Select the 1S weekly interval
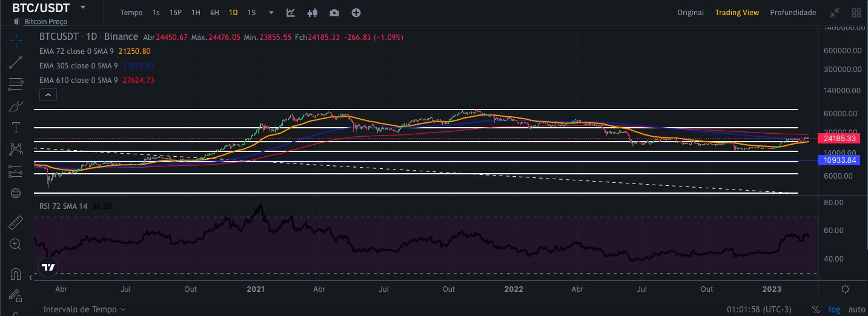The width and height of the screenshot is (868, 316). click(251, 13)
